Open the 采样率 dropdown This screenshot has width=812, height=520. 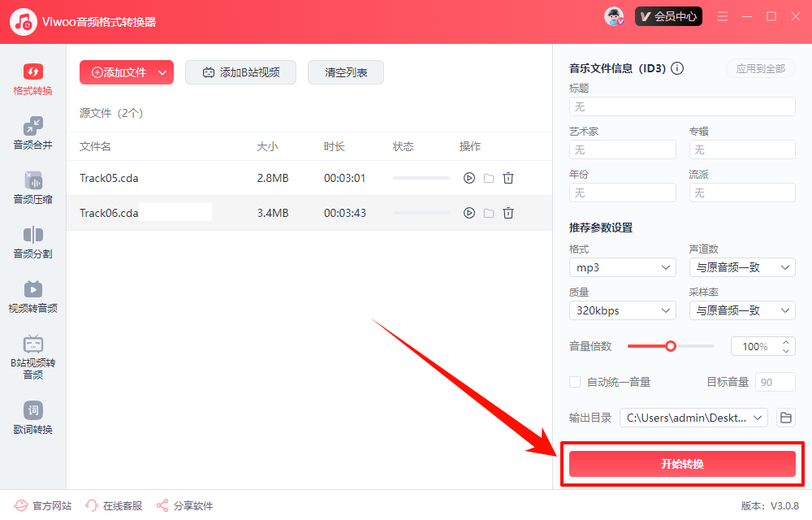[741, 310]
